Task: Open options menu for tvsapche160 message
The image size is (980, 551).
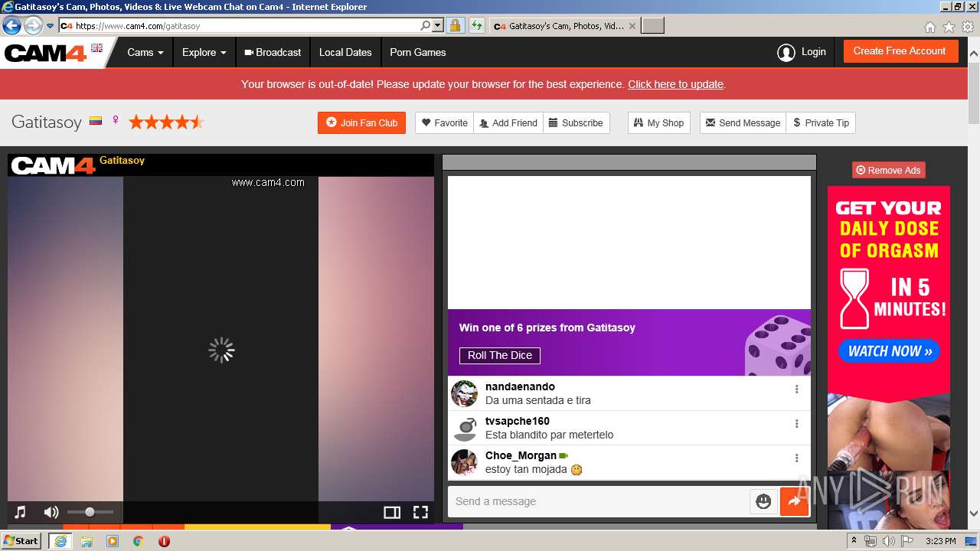Action: click(x=796, y=423)
